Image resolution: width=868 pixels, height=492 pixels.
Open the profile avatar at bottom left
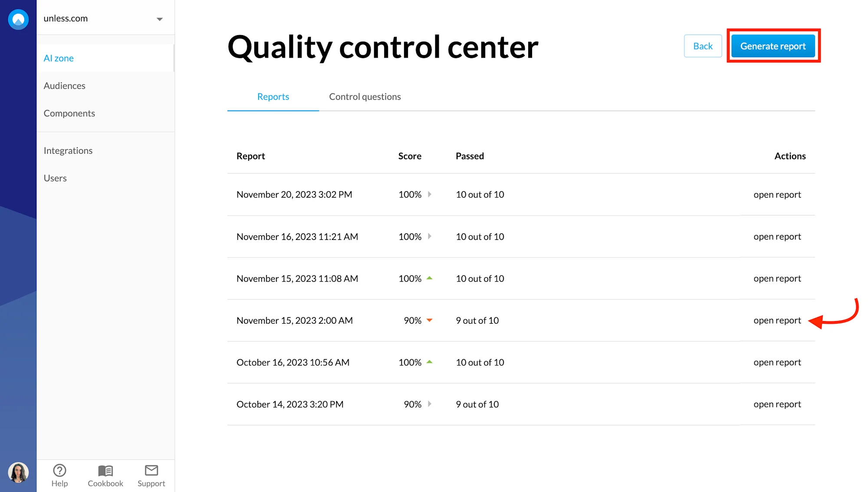18,472
